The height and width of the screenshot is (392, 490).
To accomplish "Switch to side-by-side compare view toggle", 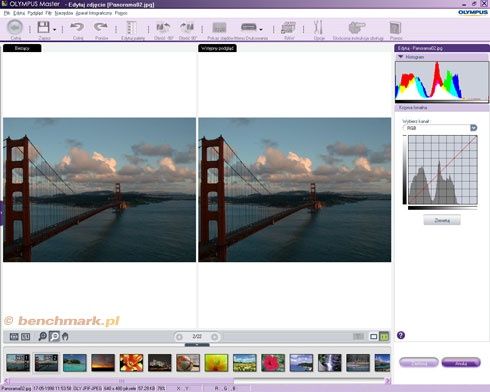I will coord(384,336).
